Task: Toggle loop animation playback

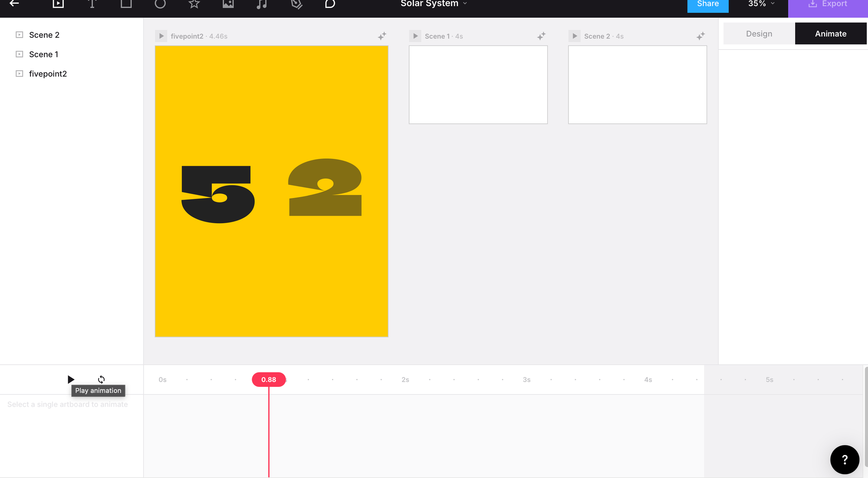Action: tap(101, 379)
